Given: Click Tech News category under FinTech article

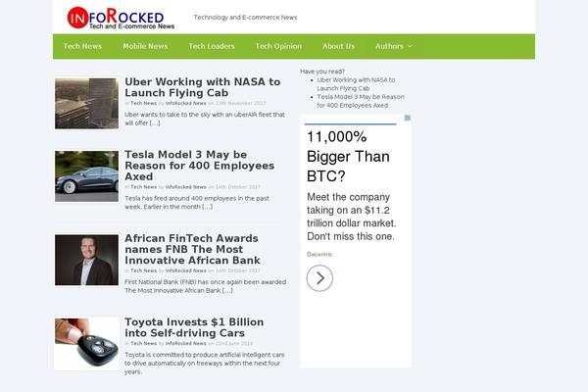Looking at the screenshot, I should tap(144, 270).
